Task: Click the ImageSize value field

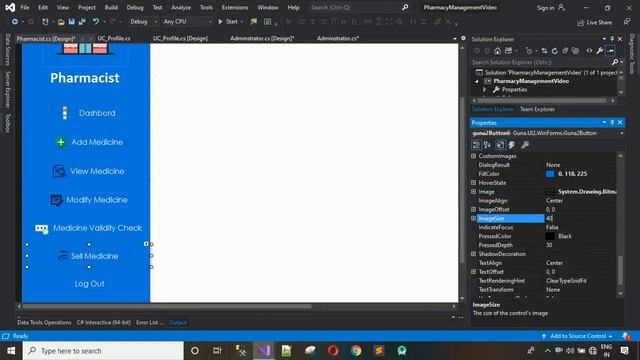Action: coord(580,218)
